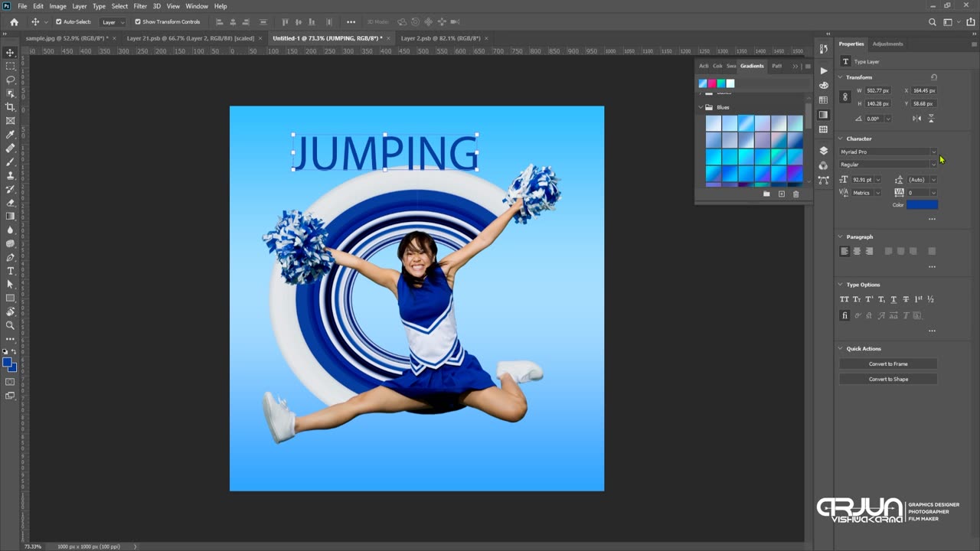Open the Window menu
Screen dimensions: 980x551
pos(197,6)
